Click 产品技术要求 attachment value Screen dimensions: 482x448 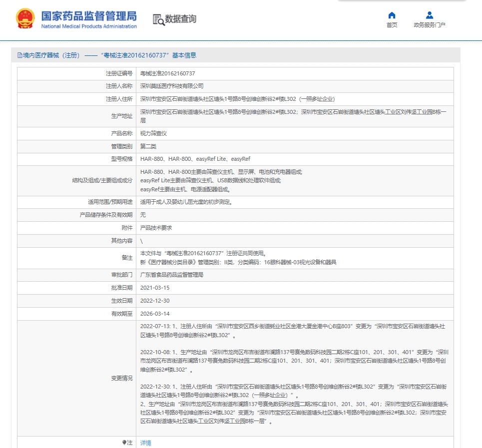click(x=156, y=228)
